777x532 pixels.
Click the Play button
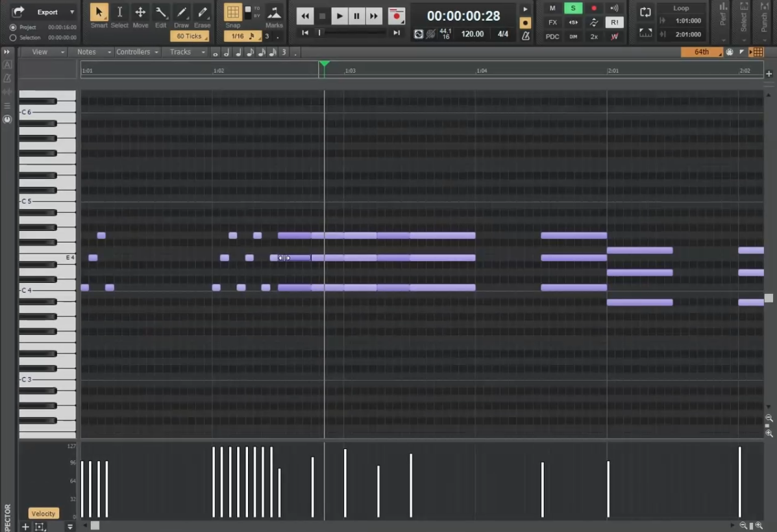pyautogui.click(x=339, y=16)
